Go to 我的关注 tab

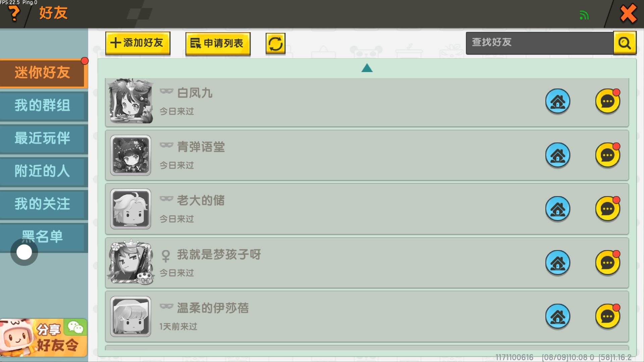43,204
